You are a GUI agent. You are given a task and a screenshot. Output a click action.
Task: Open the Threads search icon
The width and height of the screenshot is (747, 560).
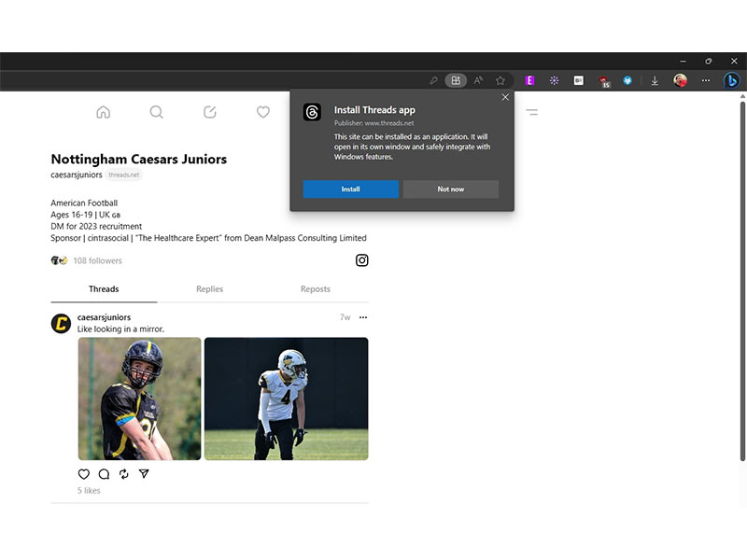[156, 112]
